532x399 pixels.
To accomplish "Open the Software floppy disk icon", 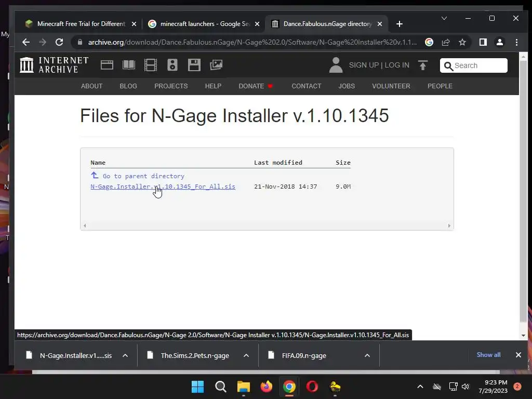I will (194, 65).
